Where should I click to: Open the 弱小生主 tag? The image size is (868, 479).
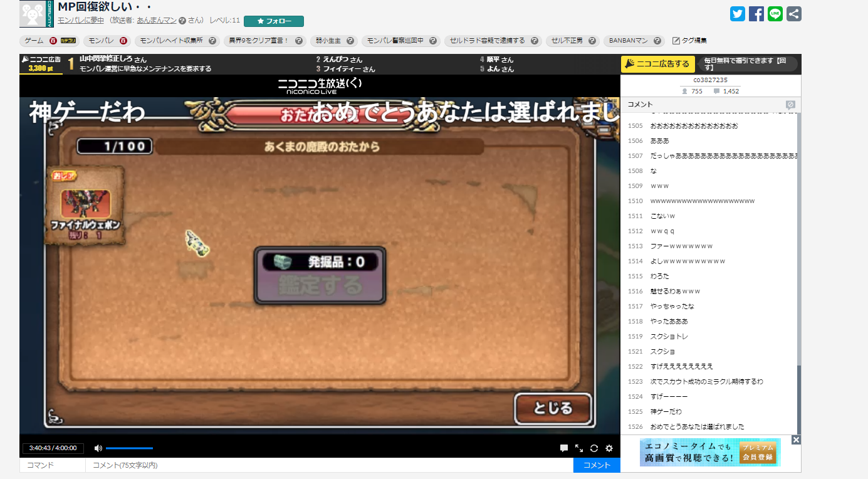(x=328, y=41)
